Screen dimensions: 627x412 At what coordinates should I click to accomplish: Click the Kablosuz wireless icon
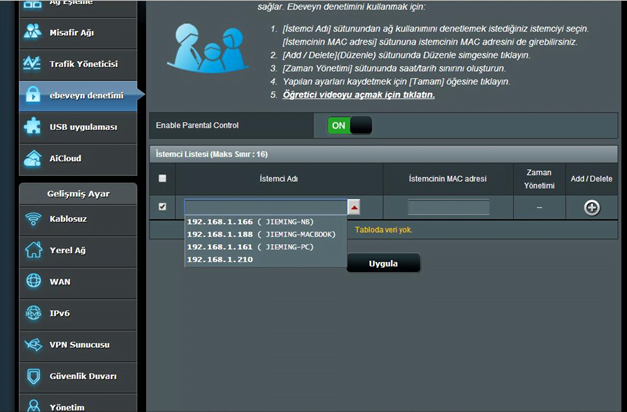[x=33, y=220]
